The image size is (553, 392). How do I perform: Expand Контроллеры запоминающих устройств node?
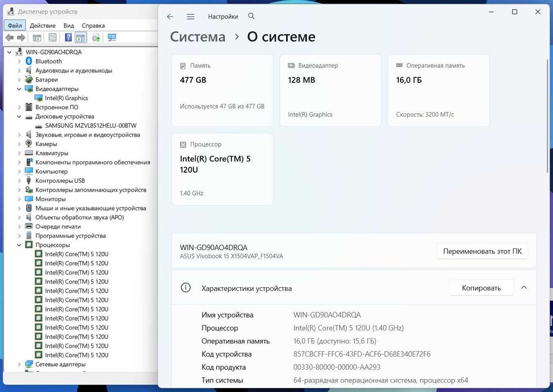pos(19,190)
